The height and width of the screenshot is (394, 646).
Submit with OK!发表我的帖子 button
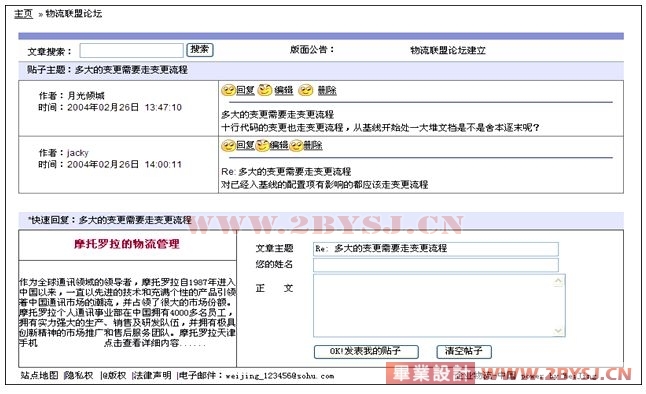pyautogui.click(x=366, y=352)
